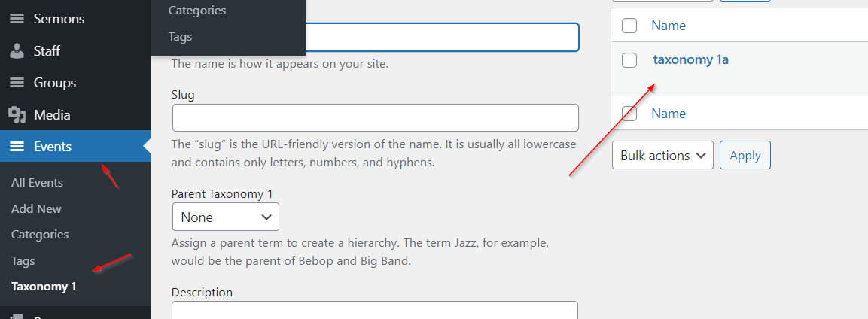Click the Apply bulk action button

[x=745, y=156]
